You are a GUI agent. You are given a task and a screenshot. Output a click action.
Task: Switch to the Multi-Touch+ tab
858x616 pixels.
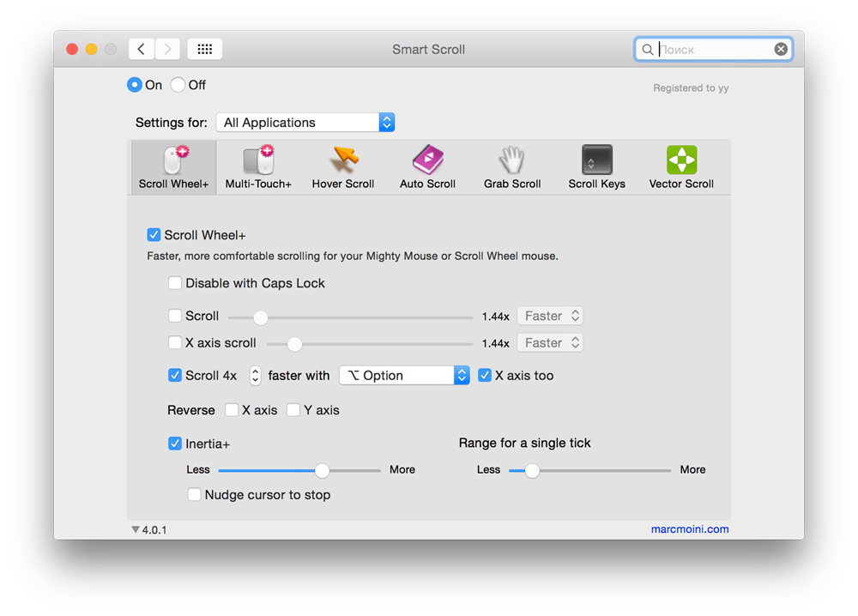tap(258, 167)
